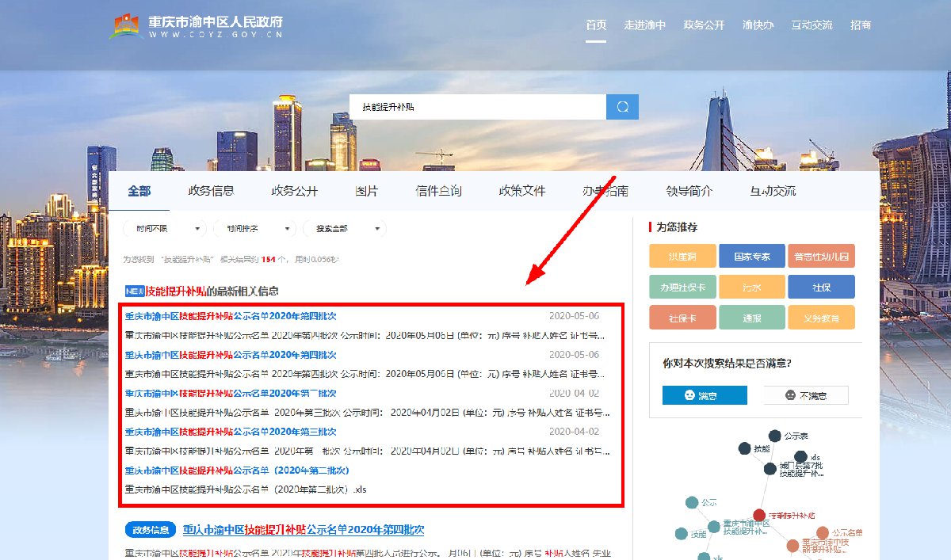Click the search box containing 技能提升补贴
The width and height of the screenshot is (951, 560).
tap(477, 107)
